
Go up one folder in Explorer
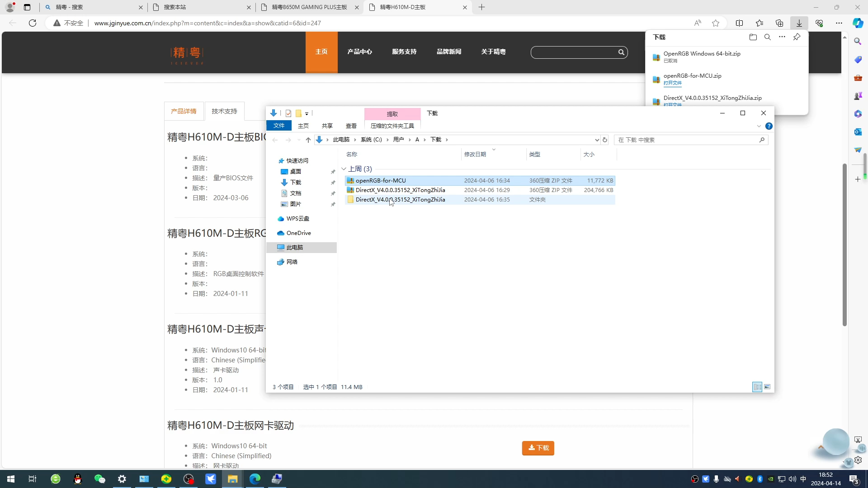click(x=308, y=140)
